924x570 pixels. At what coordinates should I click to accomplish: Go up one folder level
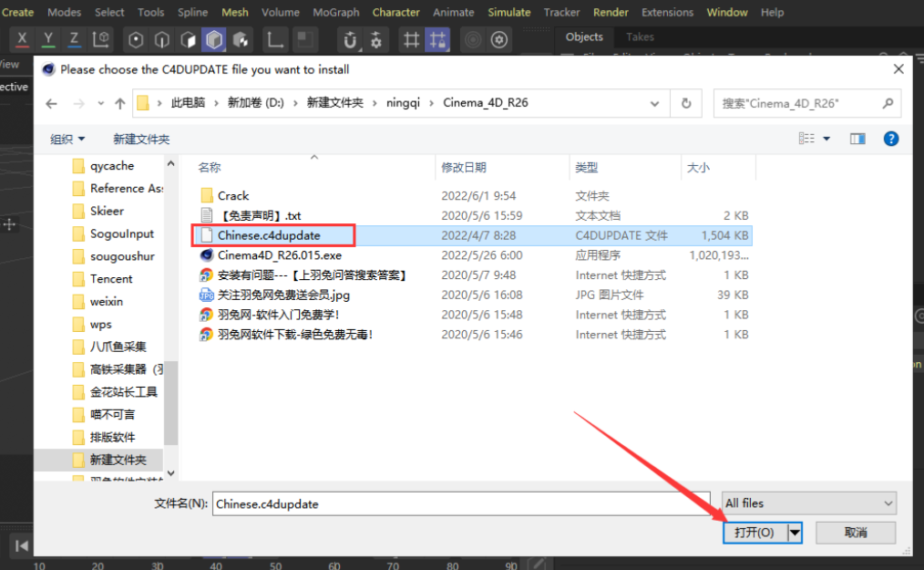coord(120,104)
